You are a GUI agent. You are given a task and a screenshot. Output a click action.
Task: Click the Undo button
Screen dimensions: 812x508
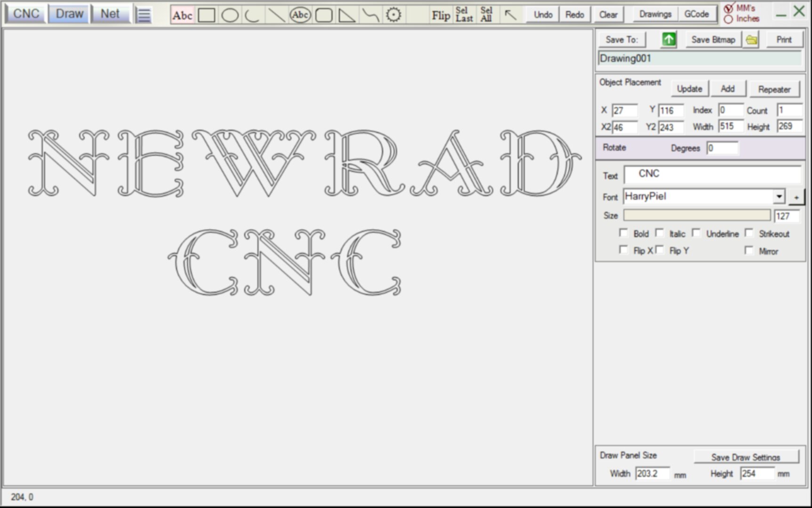click(x=543, y=15)
